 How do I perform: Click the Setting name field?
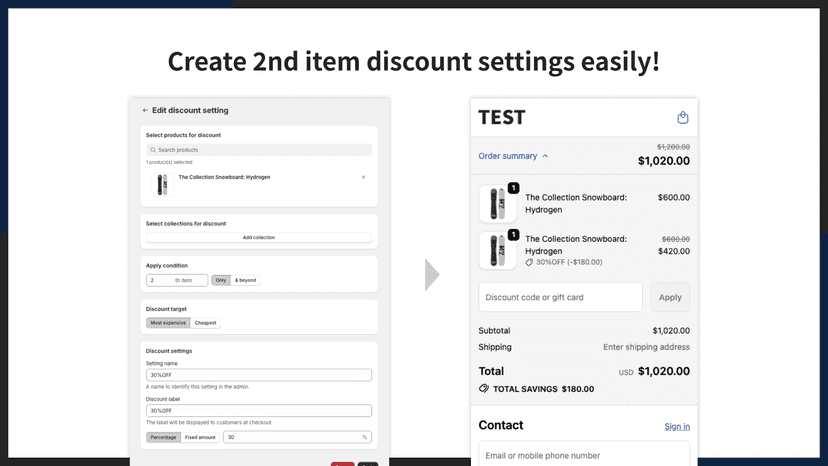tap(259, 375)
